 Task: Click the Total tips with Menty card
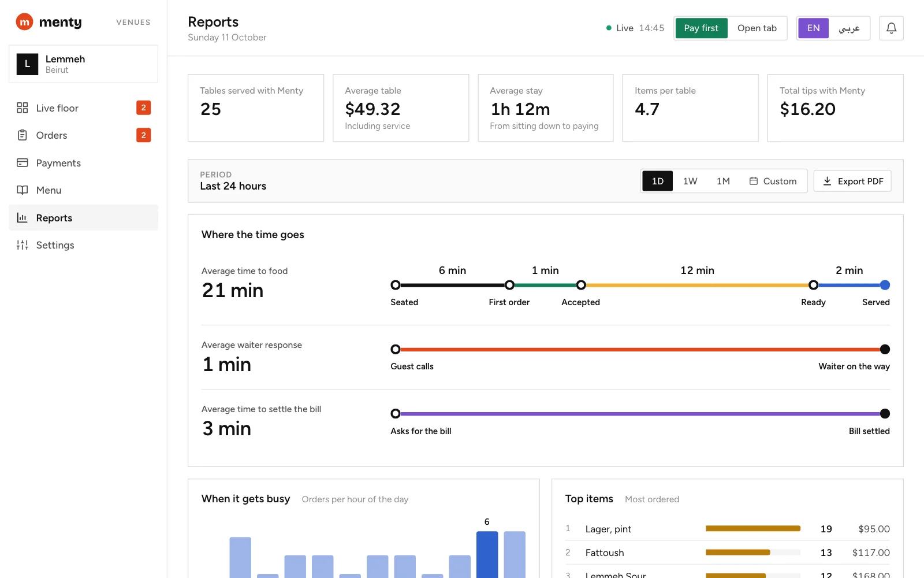(x=835, y=108)
